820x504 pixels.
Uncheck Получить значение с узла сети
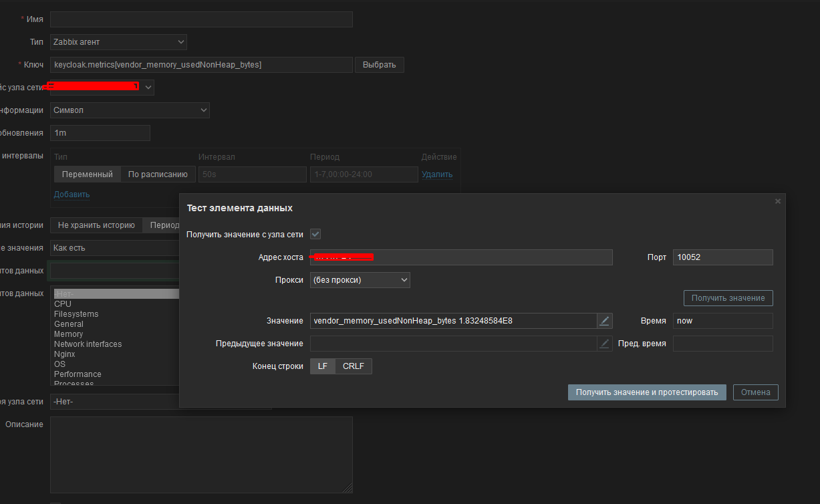(x=316, y=235)
